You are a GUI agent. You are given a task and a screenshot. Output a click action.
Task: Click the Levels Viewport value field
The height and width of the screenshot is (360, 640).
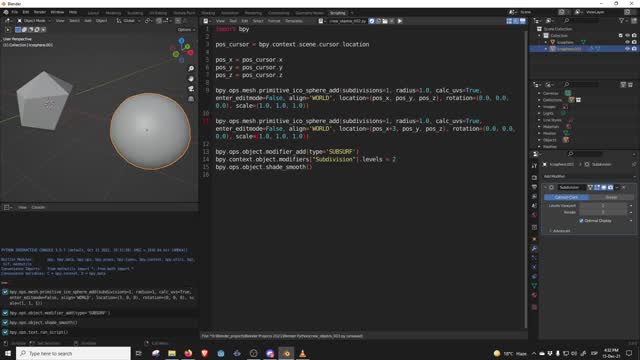pos(603,206)
